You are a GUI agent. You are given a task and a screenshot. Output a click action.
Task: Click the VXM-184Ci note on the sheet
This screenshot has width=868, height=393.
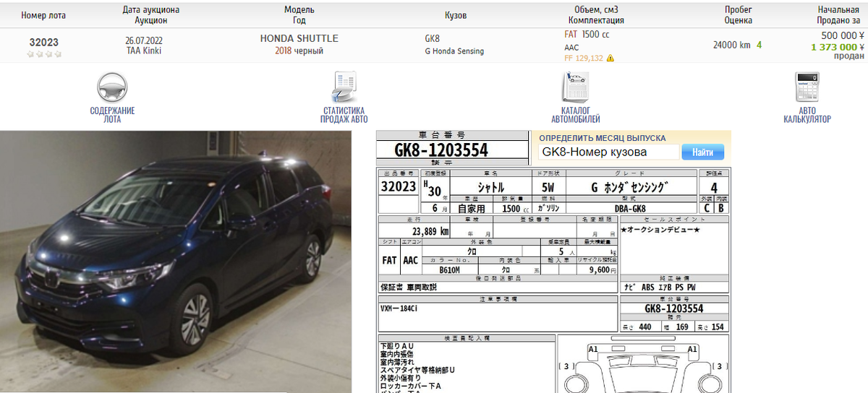[399, 308]
